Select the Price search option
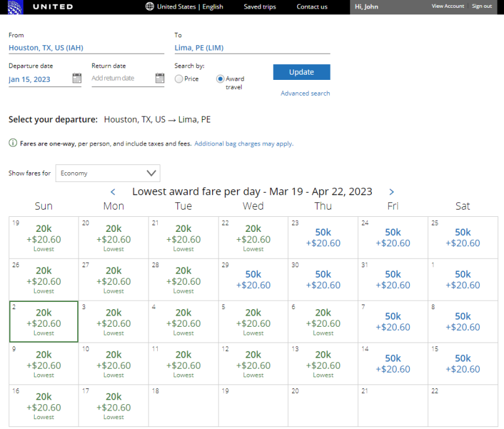 click(179, 79)
